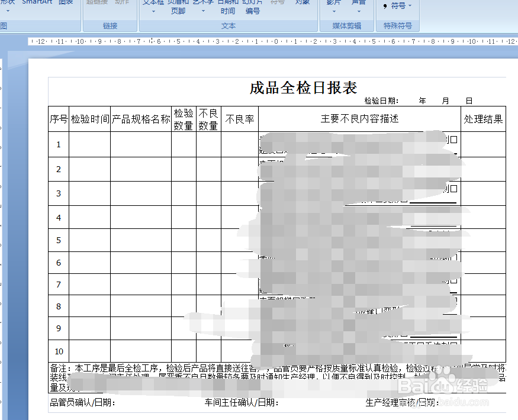This screenshot has width=518, height=420.
Task: Insert an 对象 object
Action: click(303, 3)
